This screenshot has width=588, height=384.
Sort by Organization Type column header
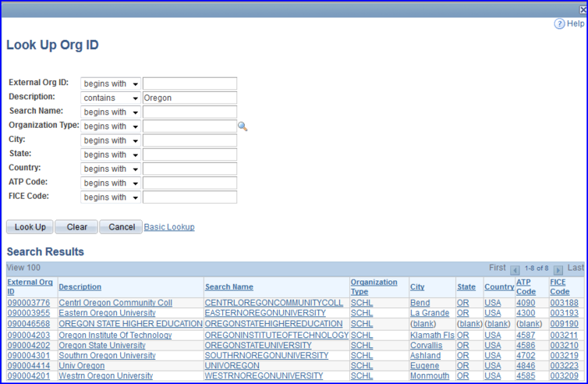pos(374,286)
